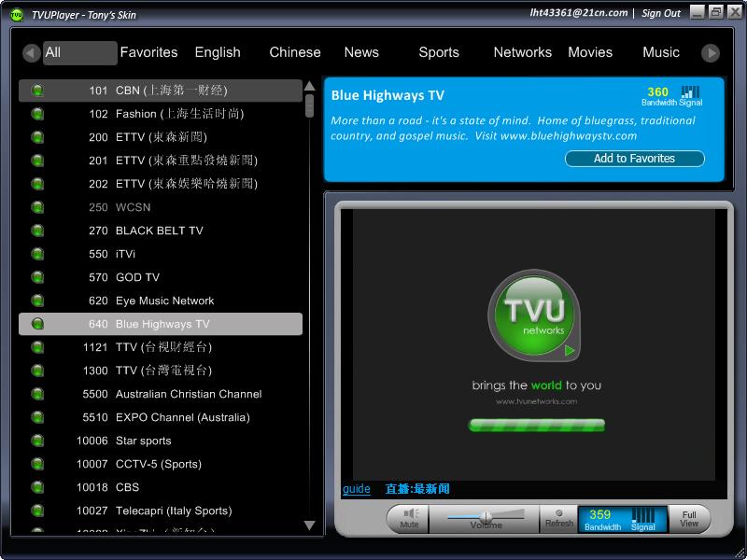Select channel 270 BLACK BELT TV

tap(161, 231)
